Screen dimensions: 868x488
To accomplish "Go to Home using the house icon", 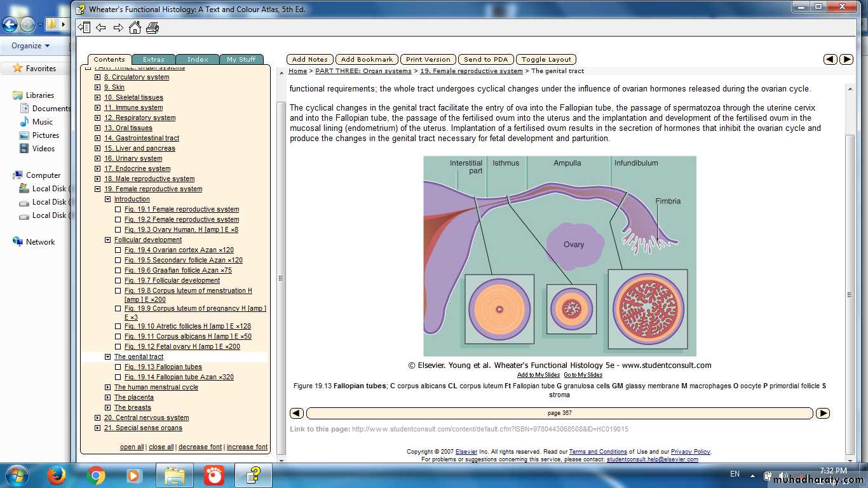I will click(x=135, y=27).
